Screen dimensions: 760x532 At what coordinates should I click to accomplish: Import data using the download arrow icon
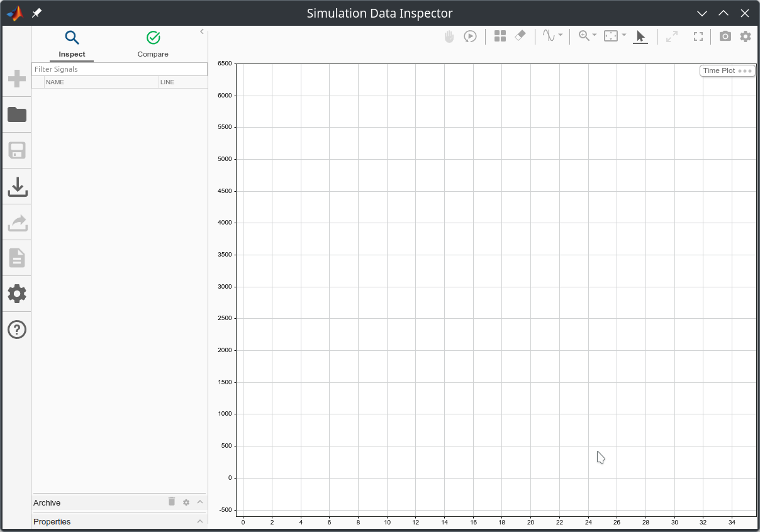(x=17, y=187)
